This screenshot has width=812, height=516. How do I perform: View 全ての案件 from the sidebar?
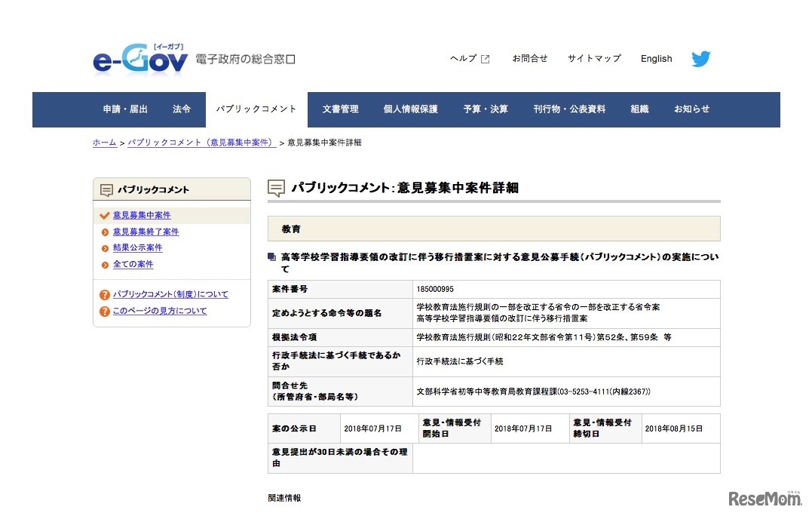tap(133, 264)
